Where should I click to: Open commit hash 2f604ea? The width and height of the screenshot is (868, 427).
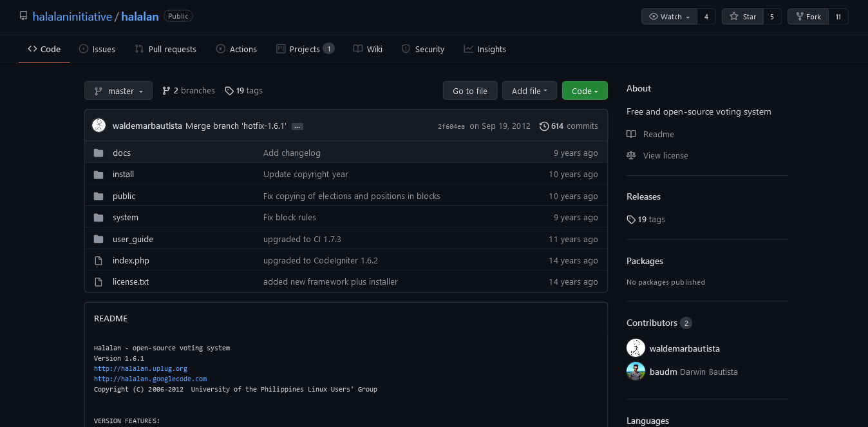(x=451, y=126)
